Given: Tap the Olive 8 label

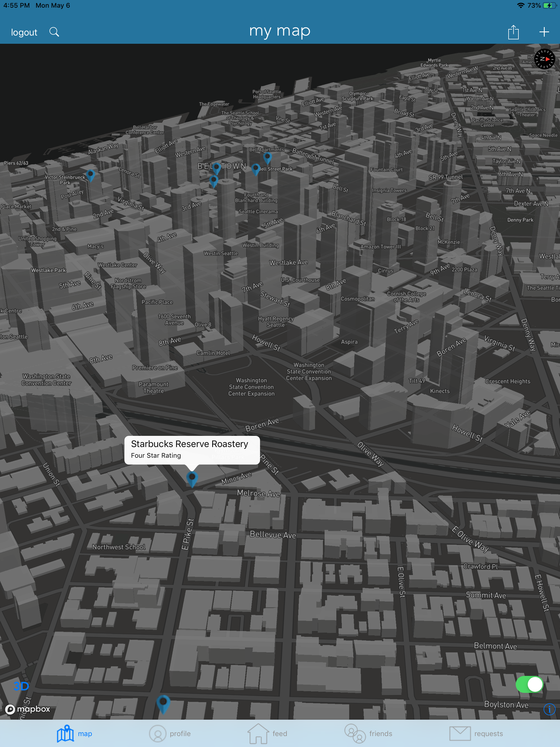Looking at the screenshot, I should point(203,325).
